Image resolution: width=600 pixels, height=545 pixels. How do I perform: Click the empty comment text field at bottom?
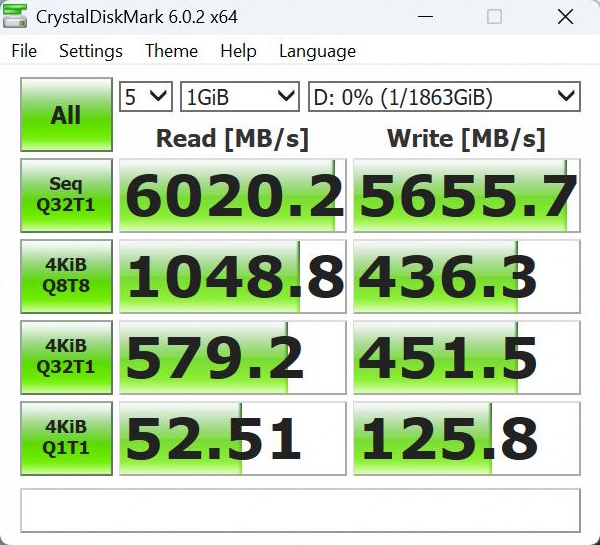[300, 510]
